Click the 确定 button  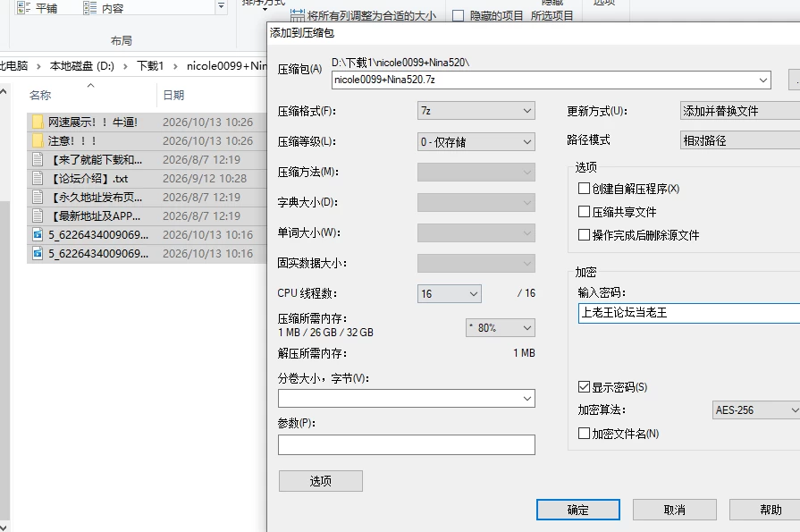578,510
